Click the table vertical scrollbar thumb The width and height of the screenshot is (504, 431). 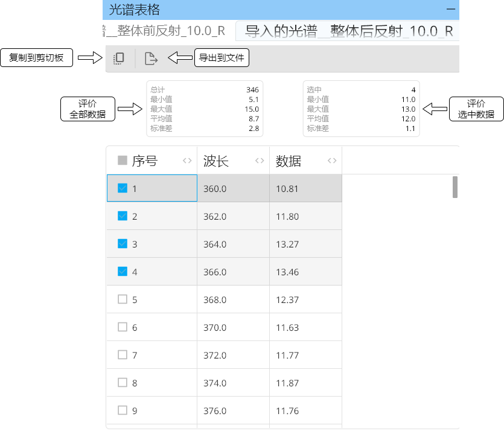click(455, 187)
